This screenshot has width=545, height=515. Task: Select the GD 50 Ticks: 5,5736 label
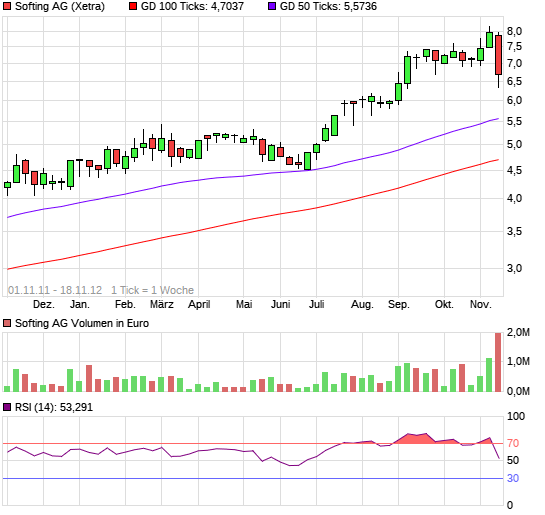[328, 6]
